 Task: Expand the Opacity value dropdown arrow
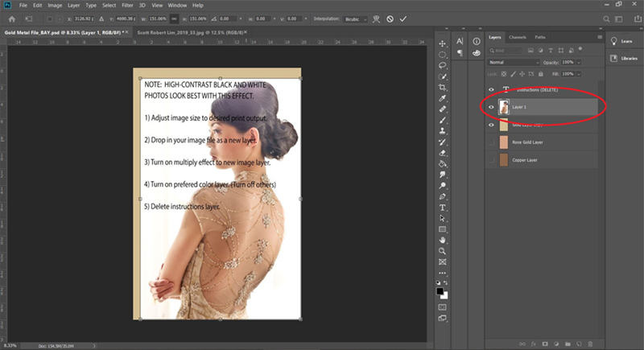point(579,63)
